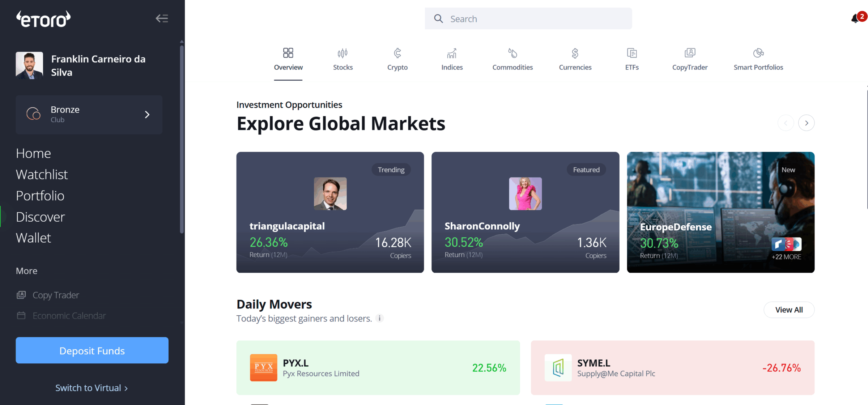This screenshot has height=405, width=868.
Task: Switch to Indices tab label
Action: coord(452,67)
